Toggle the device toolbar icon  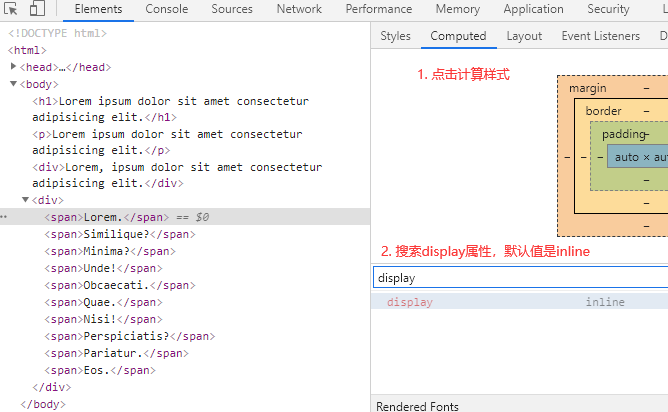point(36,10)
